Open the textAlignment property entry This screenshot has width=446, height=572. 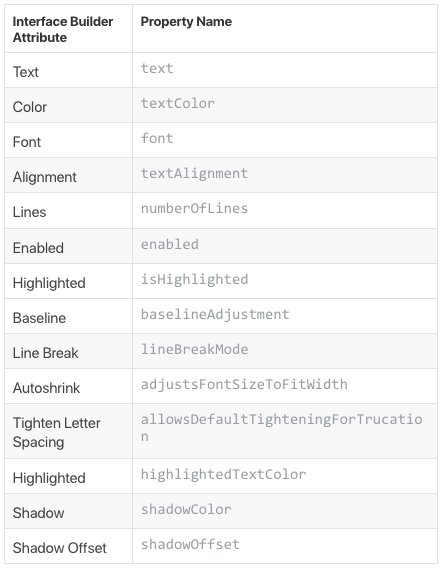tap(194, 174)
